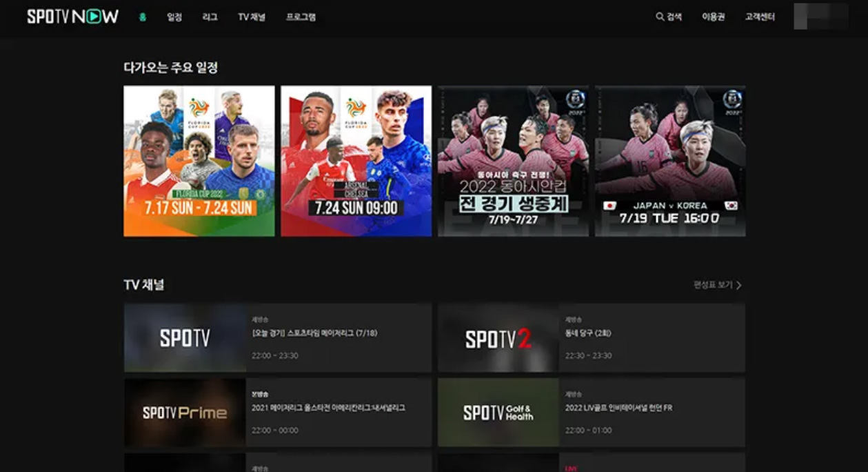Select 2021 메이저리그 올스타전 program title
Screen dimensions: 868x472
[x=328, y=408]
